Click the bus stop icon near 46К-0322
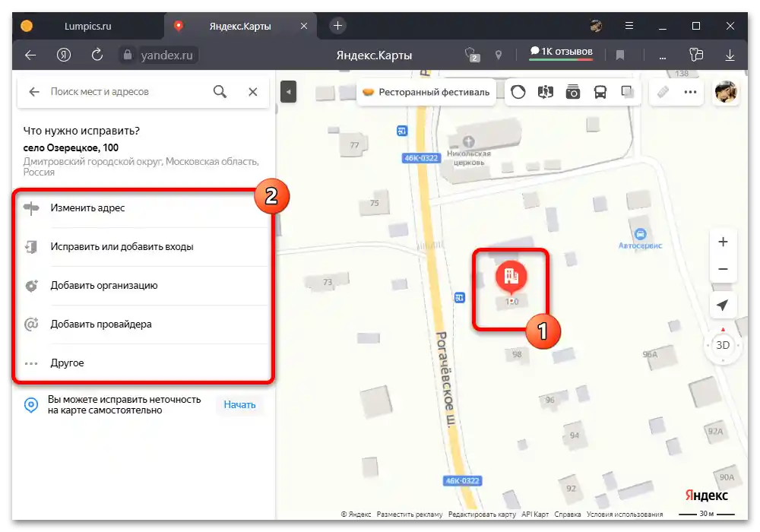 coord(402,131)
